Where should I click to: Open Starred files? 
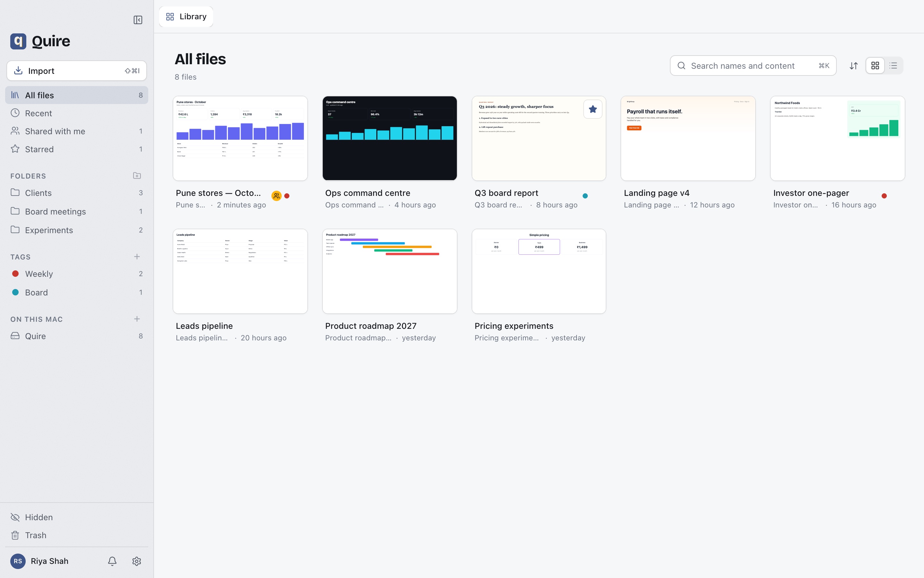click(x=77, y=149)
